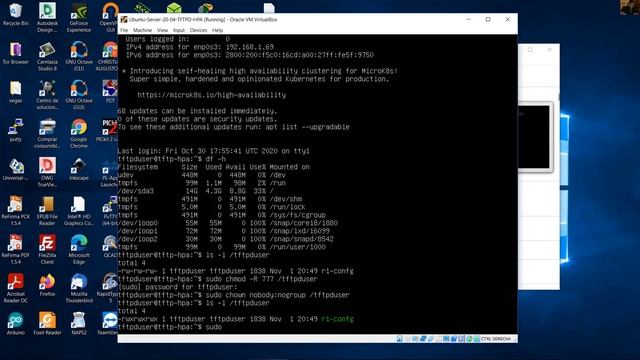Select GNU Octave (CLI) shortcut
Viewport: 640px width, 360px height.
[79, 56]
